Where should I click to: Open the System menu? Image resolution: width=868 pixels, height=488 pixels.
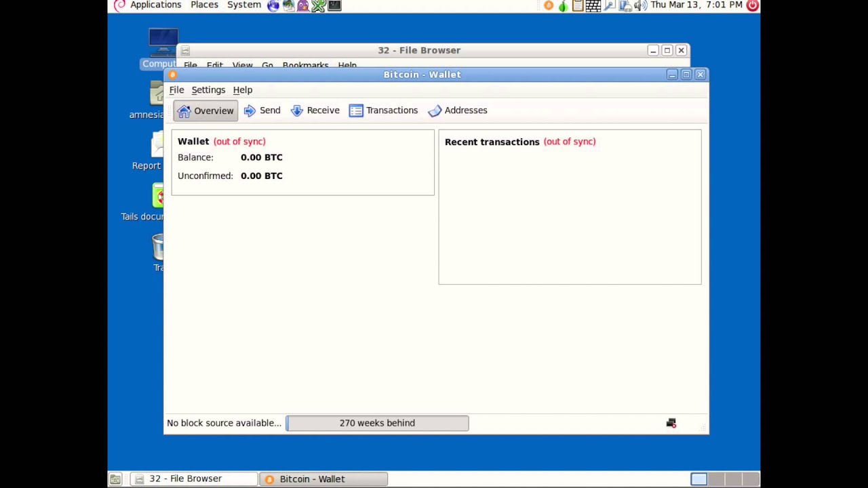tap(244, 5)
